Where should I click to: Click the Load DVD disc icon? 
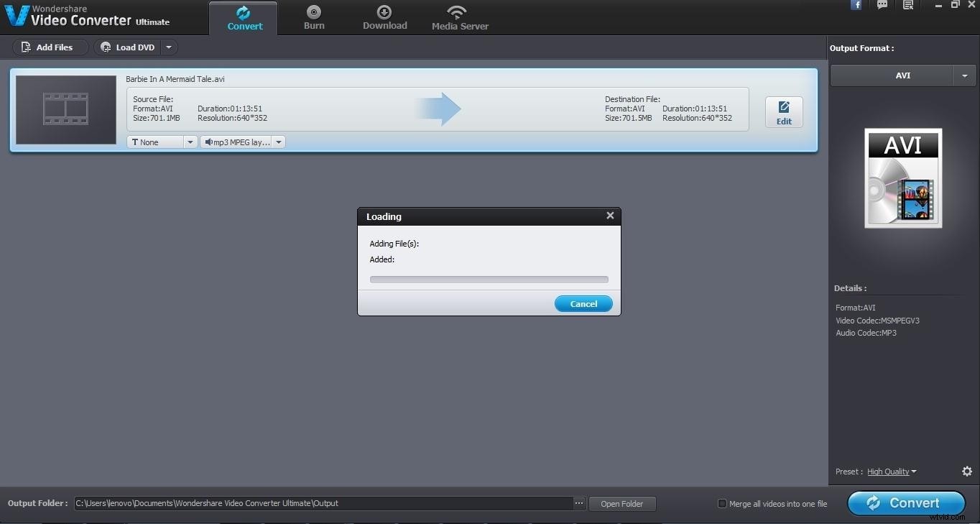106,47
